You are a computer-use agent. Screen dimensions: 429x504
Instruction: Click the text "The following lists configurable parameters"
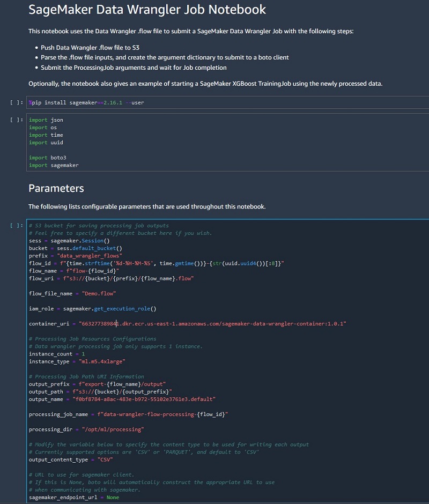pyautogui.click(x=147, y=206)
